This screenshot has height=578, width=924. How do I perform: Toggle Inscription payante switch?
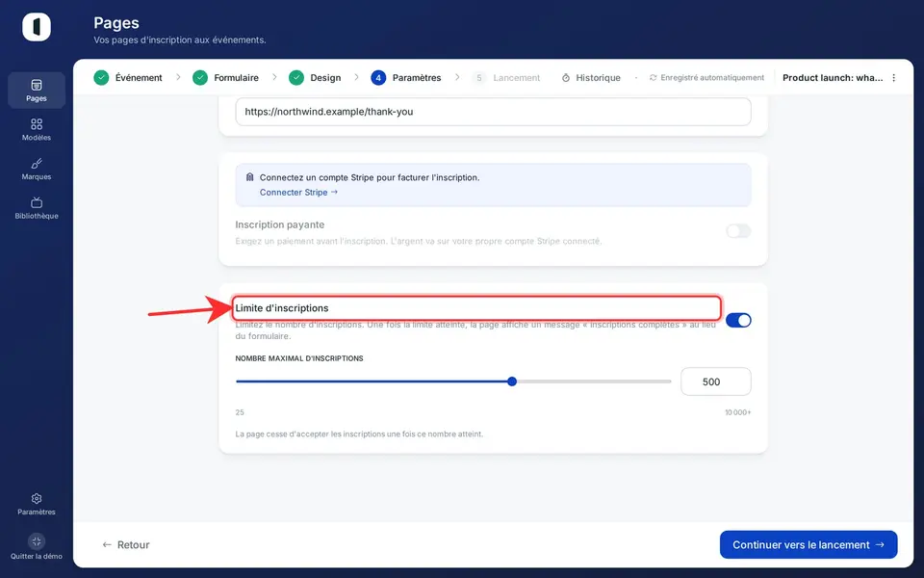click(738, 231)
